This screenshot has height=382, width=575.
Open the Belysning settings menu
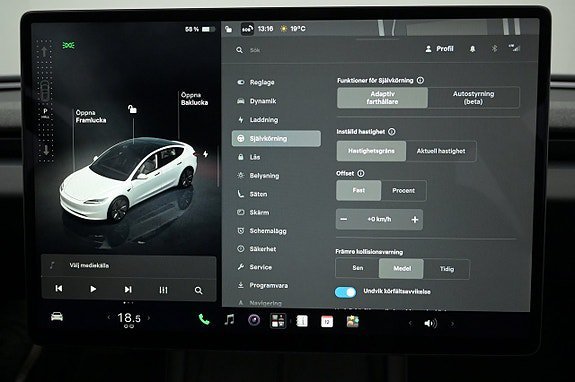[x=258, y=176]
